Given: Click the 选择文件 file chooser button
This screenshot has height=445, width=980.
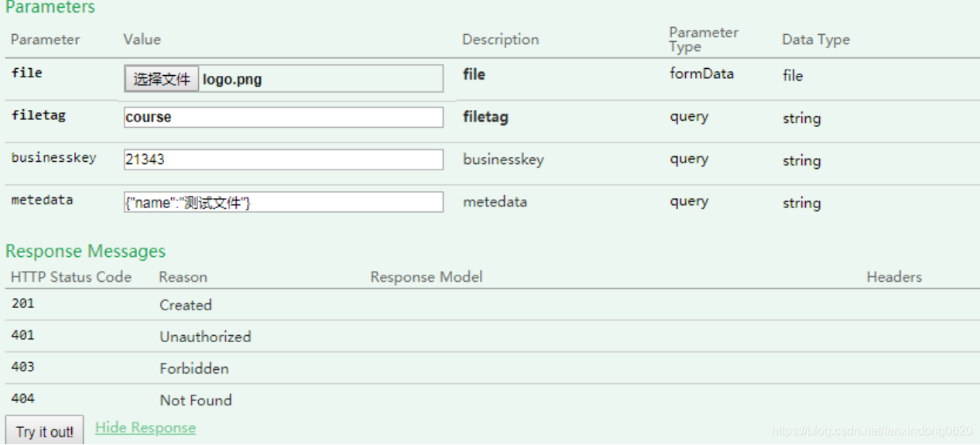Looking at the screenshot, I should pyautogui.click(x=161, y=79).
